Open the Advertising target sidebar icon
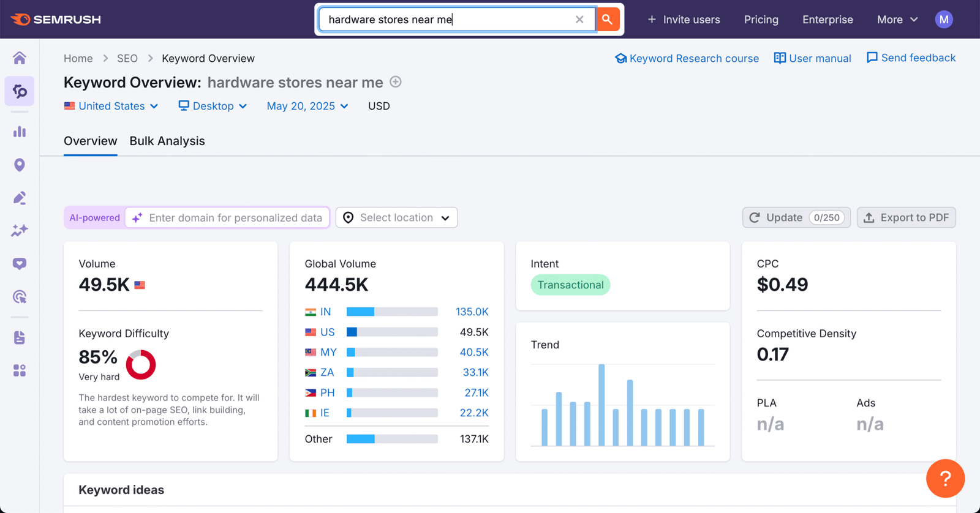This screenshot has height=513, width=980. click(20, 297)
